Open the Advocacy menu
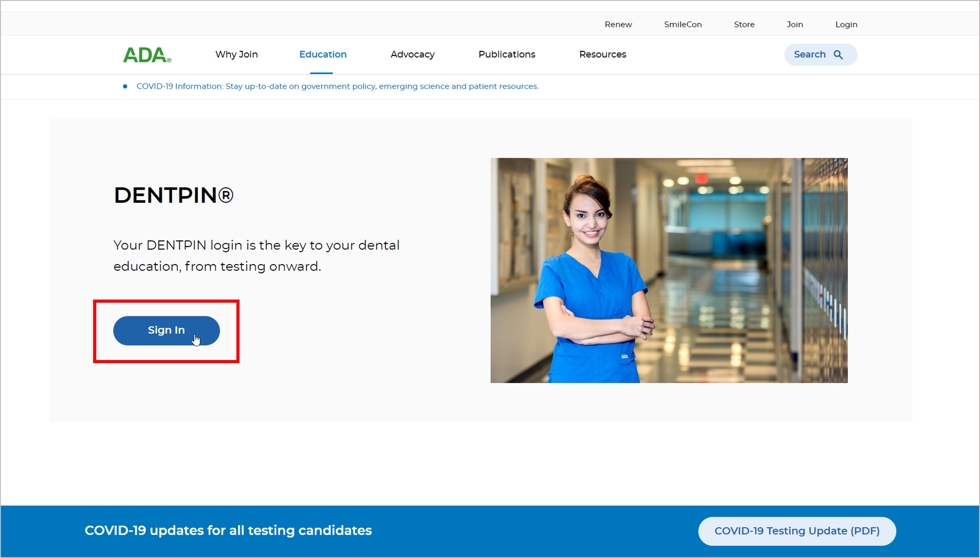The width and height of the screenshot is (980, 558). (412, 54)
